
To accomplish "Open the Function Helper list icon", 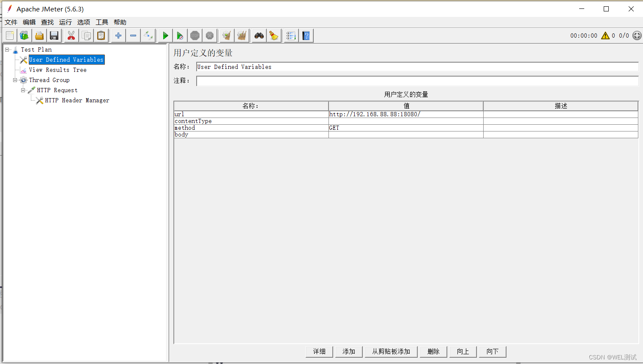I will click(291, 36).
